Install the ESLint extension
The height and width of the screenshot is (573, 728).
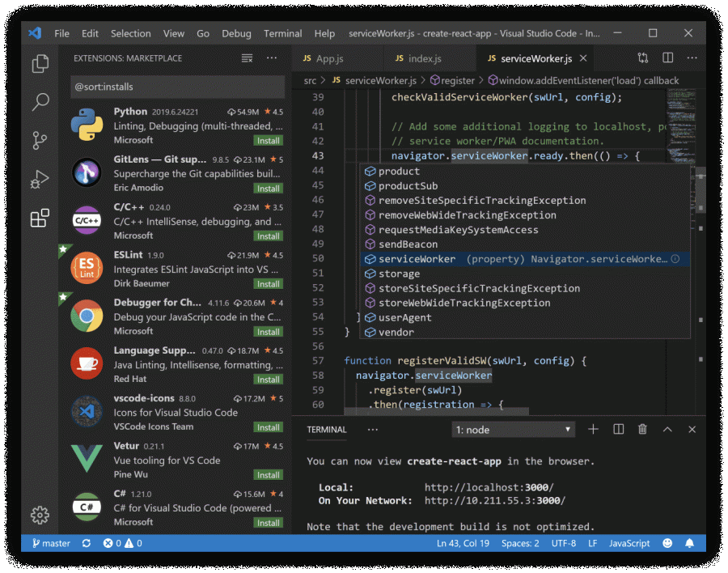pos(269,284)
